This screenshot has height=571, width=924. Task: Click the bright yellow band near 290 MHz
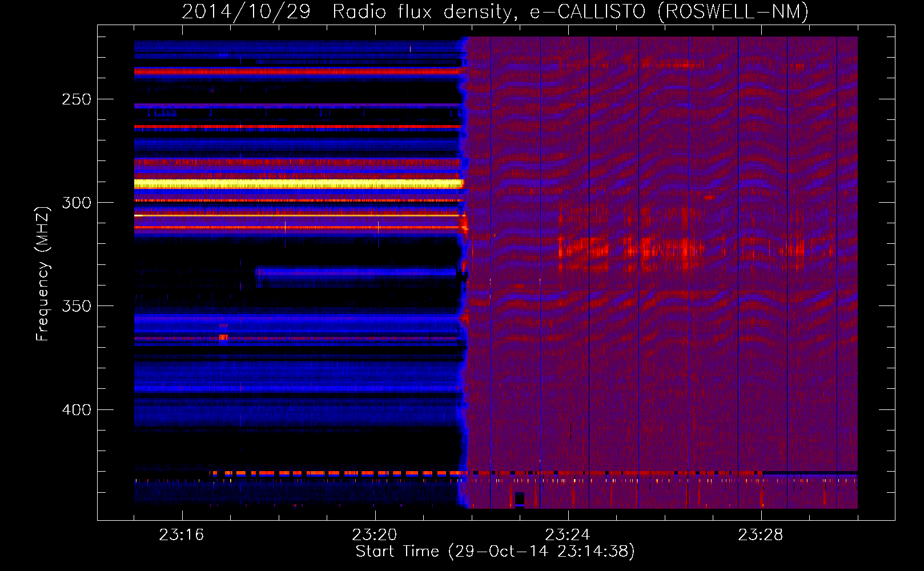[x=298, y=184]
